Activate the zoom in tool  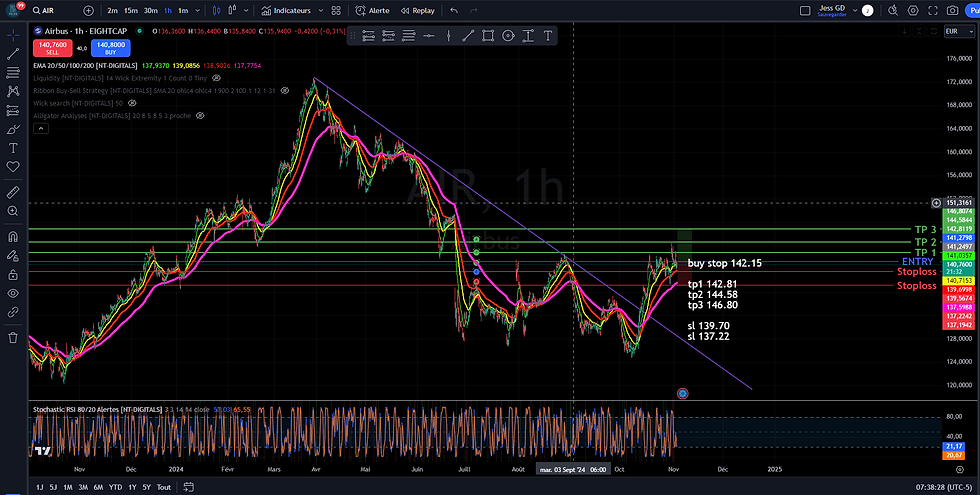point(12,211)
